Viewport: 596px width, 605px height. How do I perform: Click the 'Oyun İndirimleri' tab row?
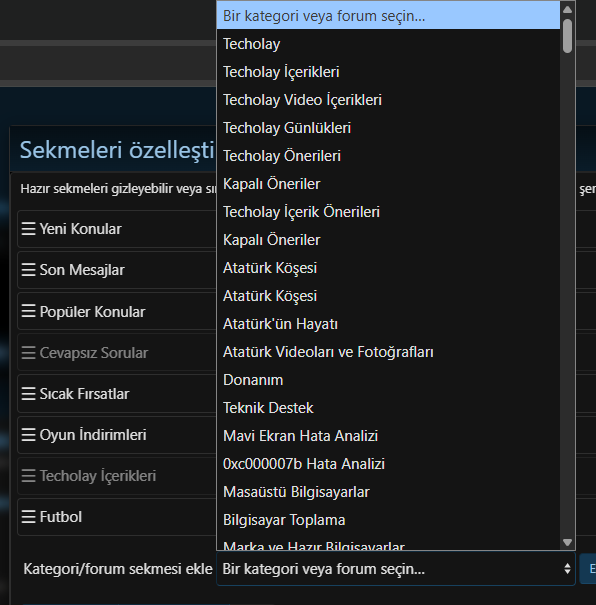116,434
